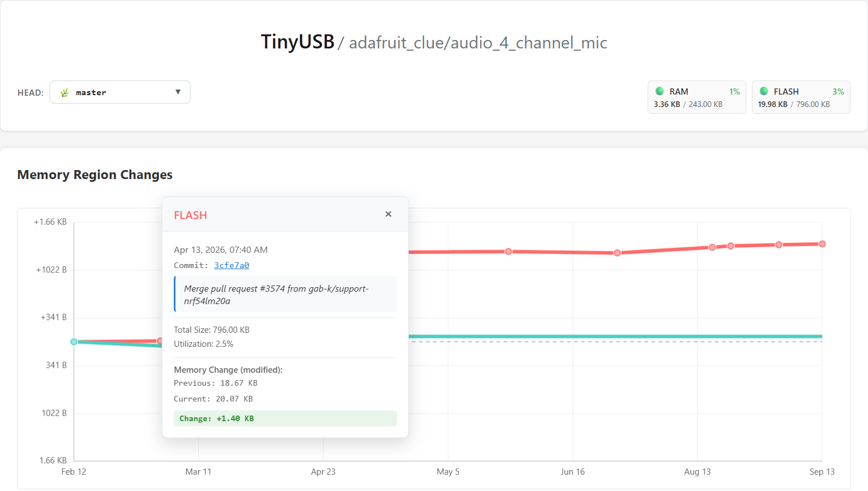The height and width of the screenshot is (491, 868).
Task: Click the Current: 20.07 KB line
Action: tap(213, 399)
